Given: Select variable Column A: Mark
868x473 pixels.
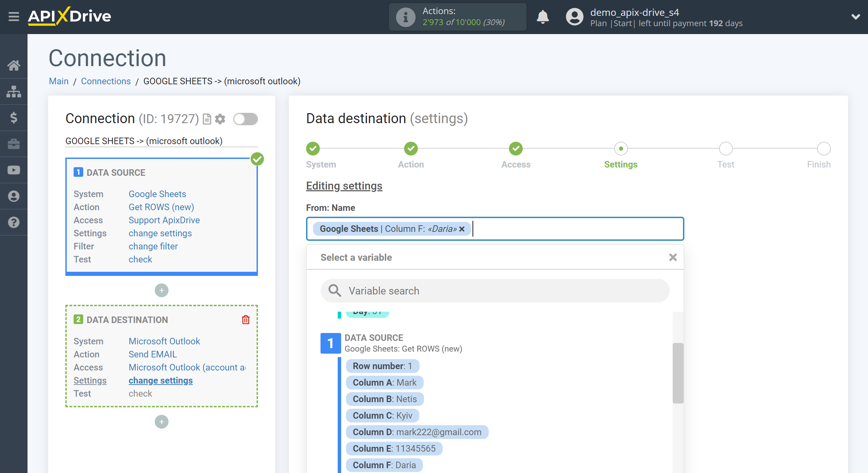Looking at the screenshot, I should 384,383.
